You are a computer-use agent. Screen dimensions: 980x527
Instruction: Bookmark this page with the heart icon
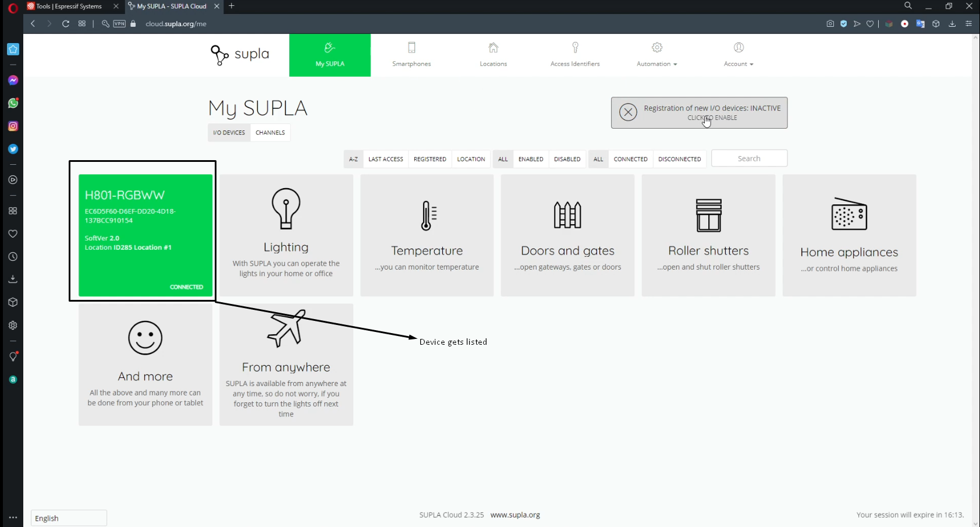[870, 24]
